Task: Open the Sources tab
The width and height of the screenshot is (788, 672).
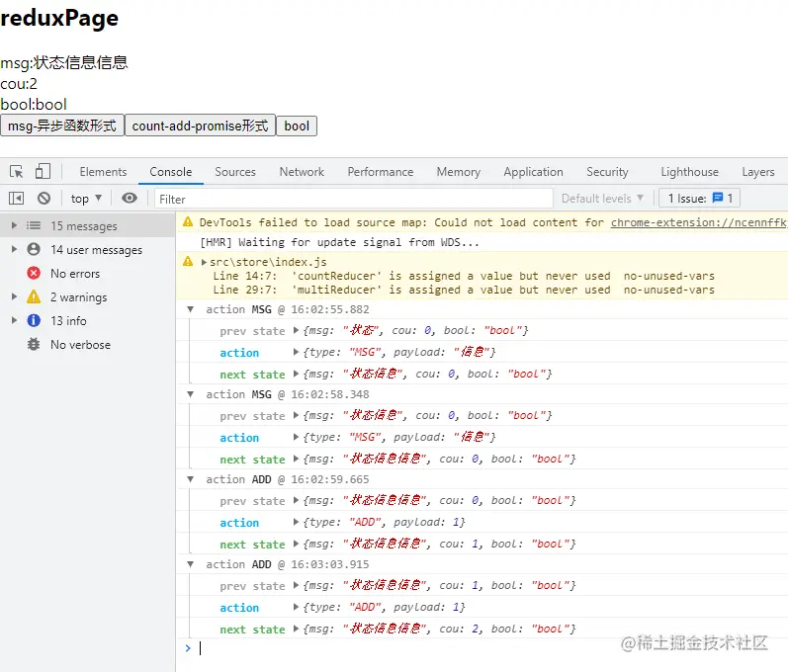Action: coord(235,172)
